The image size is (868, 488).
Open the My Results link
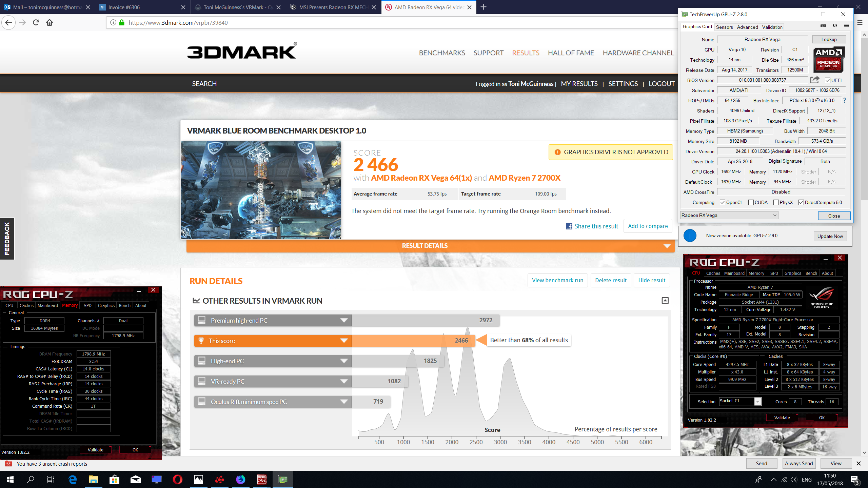click(579, 84)
